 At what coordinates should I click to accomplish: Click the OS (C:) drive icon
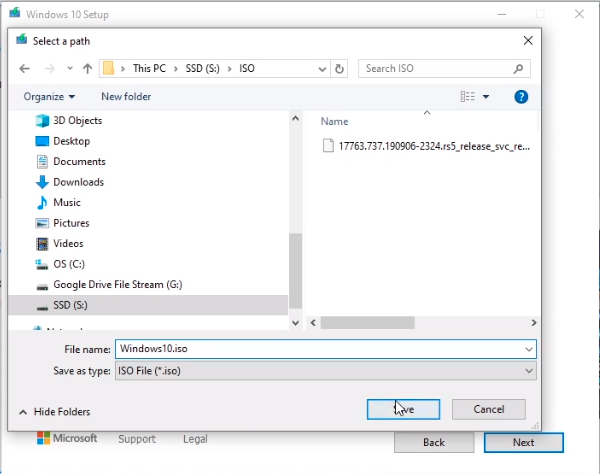pyautogui.click(x=42, y=264)
